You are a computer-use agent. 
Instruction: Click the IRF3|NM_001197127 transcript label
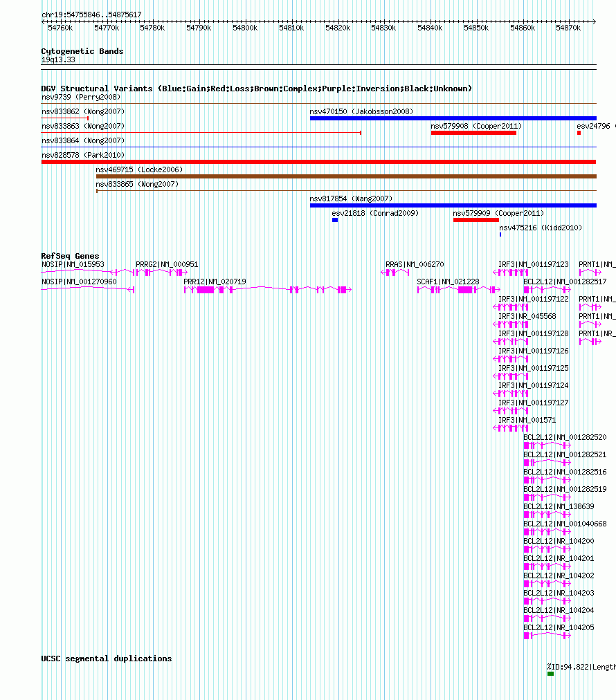tap(534, 403)
